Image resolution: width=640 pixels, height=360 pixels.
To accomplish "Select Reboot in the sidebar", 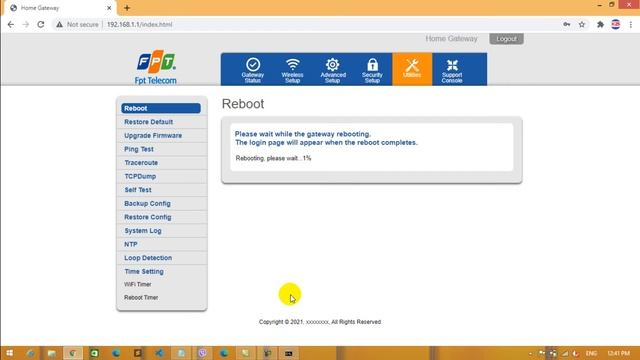I will [x=161, y=108].
